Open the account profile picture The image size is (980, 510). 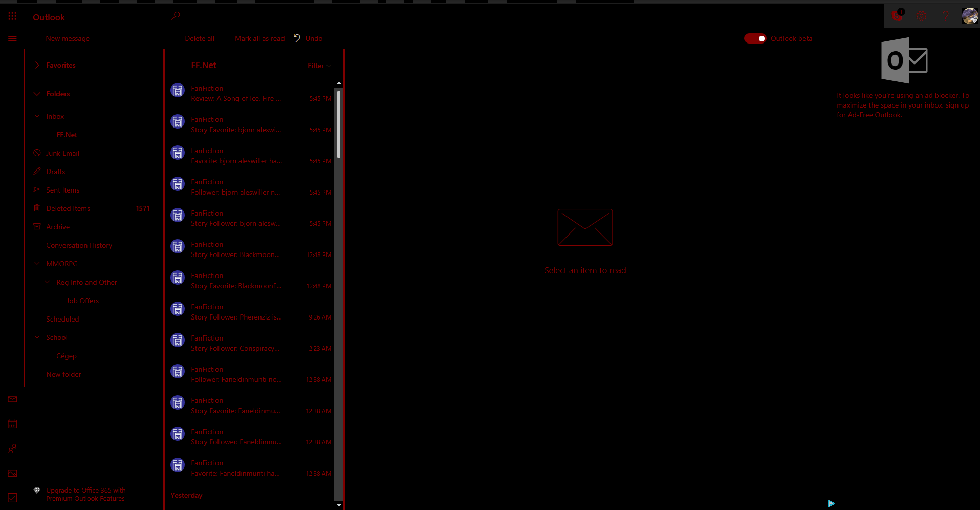click(x=970, y=16)
